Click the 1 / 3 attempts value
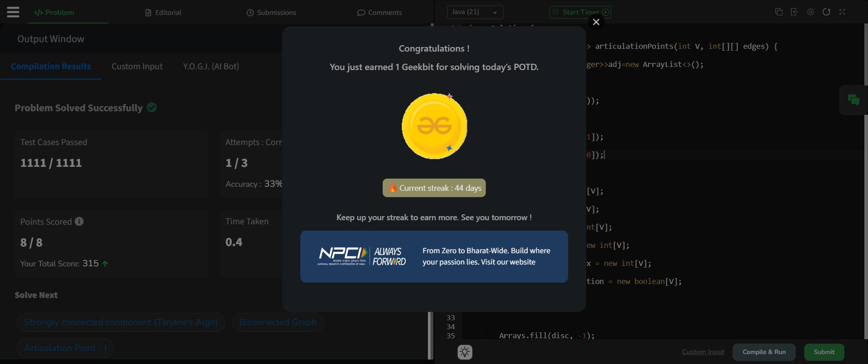The width and height of the screenshot is (868, 364). click(237, 163)
